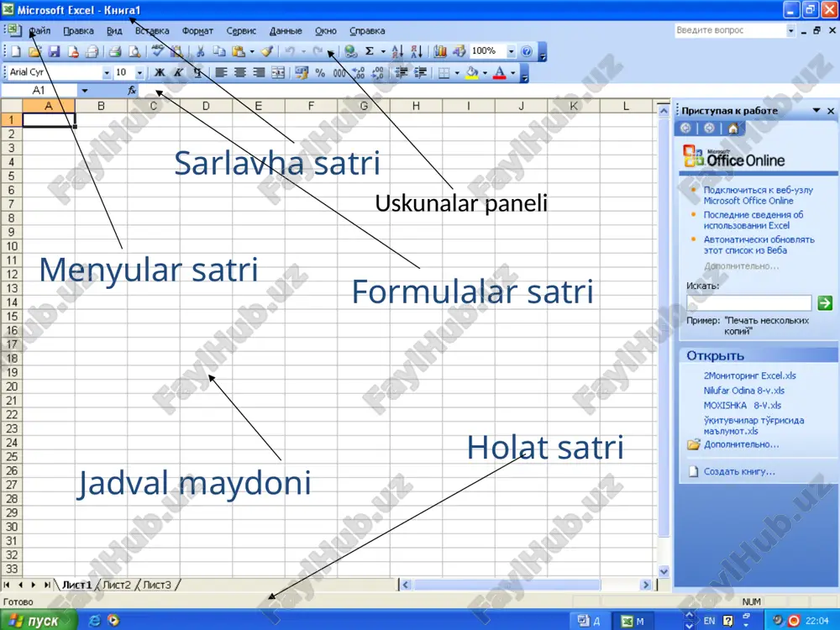This screenshot has width=840, height=630.
Task: Paste with the clipboard icon
Action: (239, 51)
